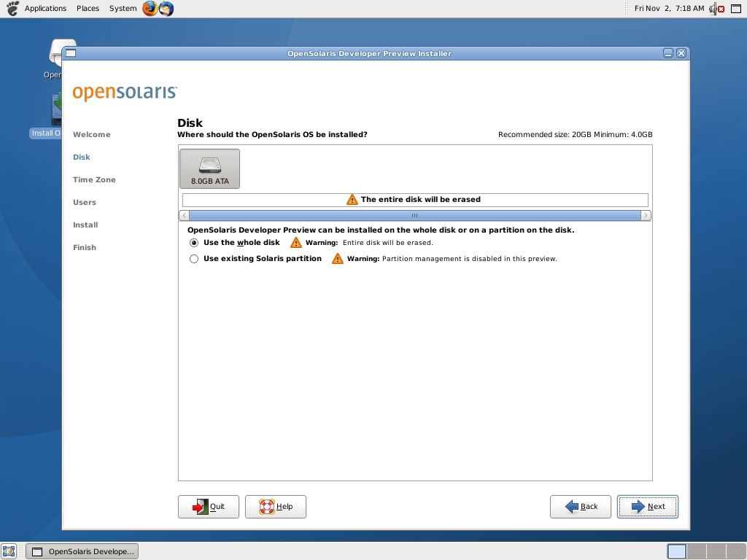Click the show desktop icon in bottom panel
Image resolution: width=747 pixels, height=560 pixels.
tap(9, 551)
